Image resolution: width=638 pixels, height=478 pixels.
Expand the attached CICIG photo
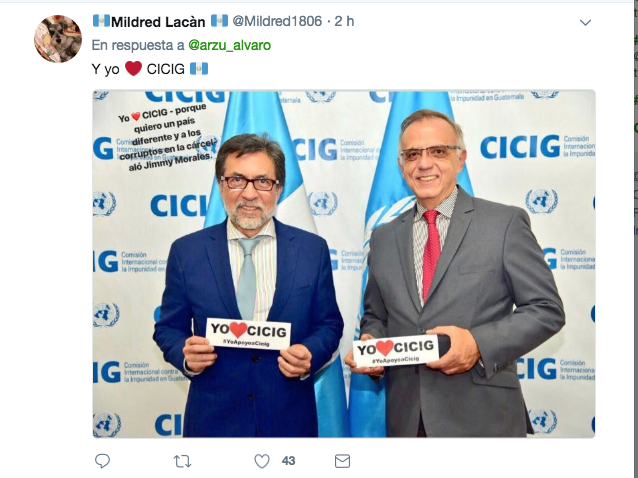pos(344,264)
